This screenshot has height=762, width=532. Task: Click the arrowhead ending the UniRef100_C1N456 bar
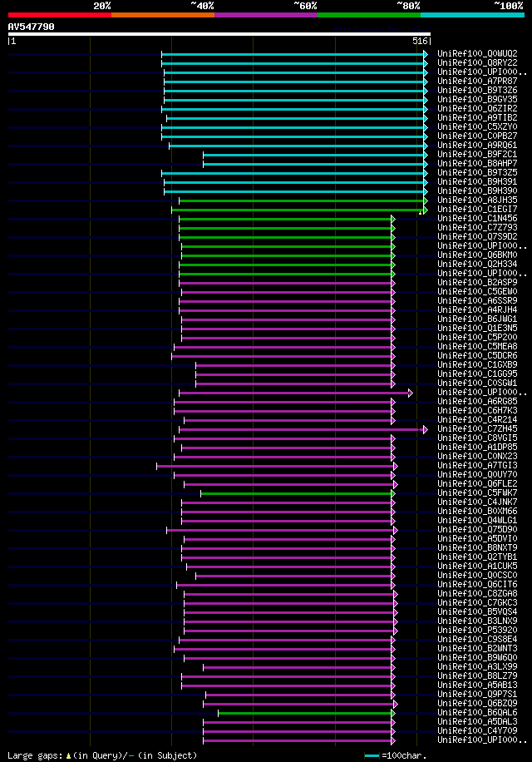pos(393,219)
